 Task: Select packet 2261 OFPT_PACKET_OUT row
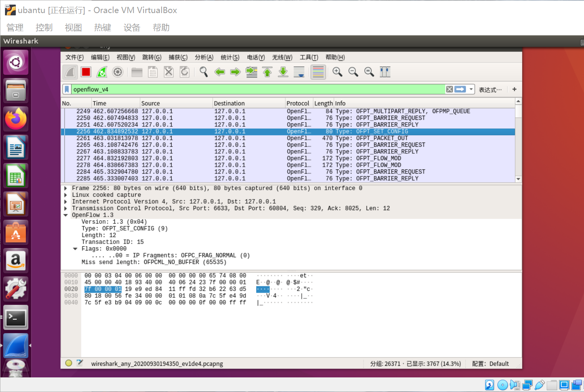[x=288, y=138]
